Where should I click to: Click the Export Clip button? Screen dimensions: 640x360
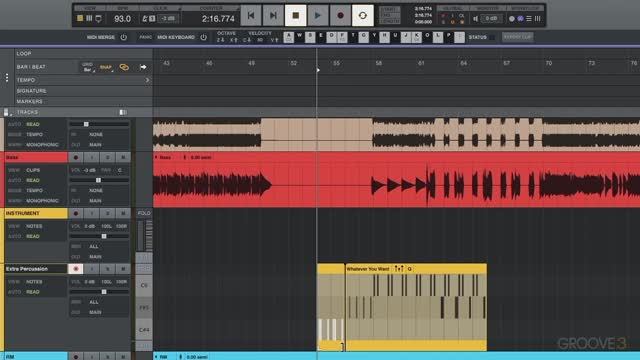point(518,37)
